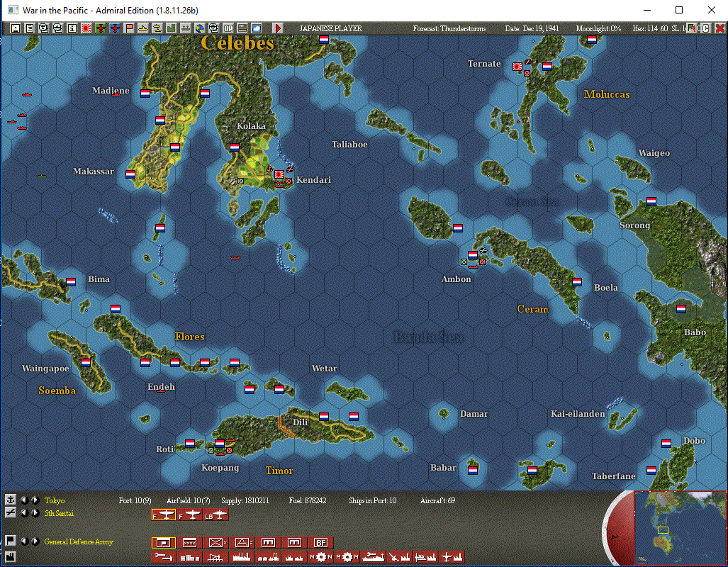Click the shipyard repair industry icon
Image resolution: width=728 pixels, height=567 pixels.
click(x=374, y=557)
